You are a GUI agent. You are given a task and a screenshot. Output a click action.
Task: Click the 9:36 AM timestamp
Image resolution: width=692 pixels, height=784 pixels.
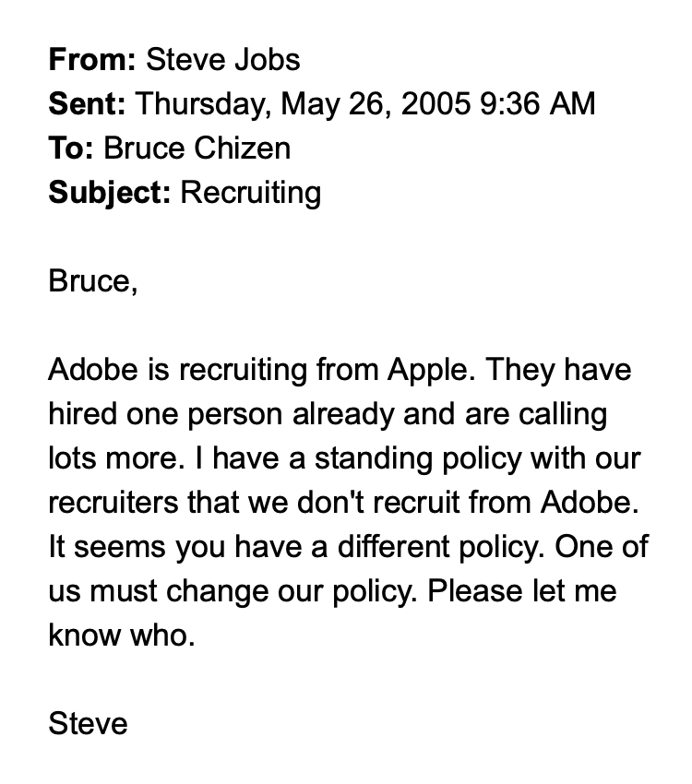[x=538, y=104]
